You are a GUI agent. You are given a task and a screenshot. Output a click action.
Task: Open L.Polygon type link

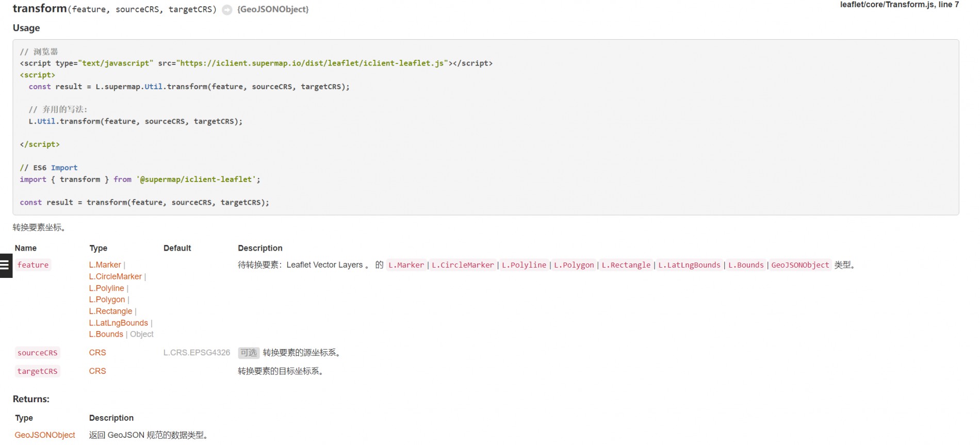click(x=107, y=300)
